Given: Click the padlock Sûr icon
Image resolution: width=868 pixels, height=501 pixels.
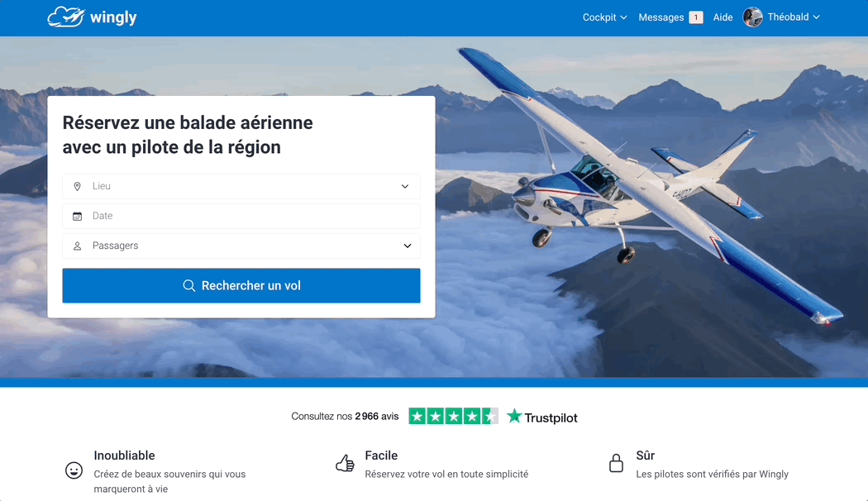Looking at the screenshot, I should point(616,463).
